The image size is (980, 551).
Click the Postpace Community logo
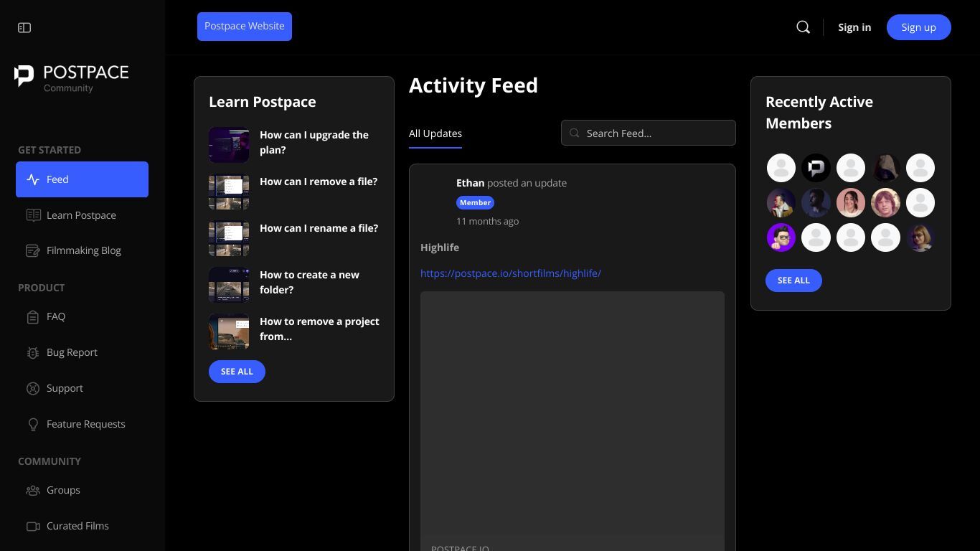71,78
